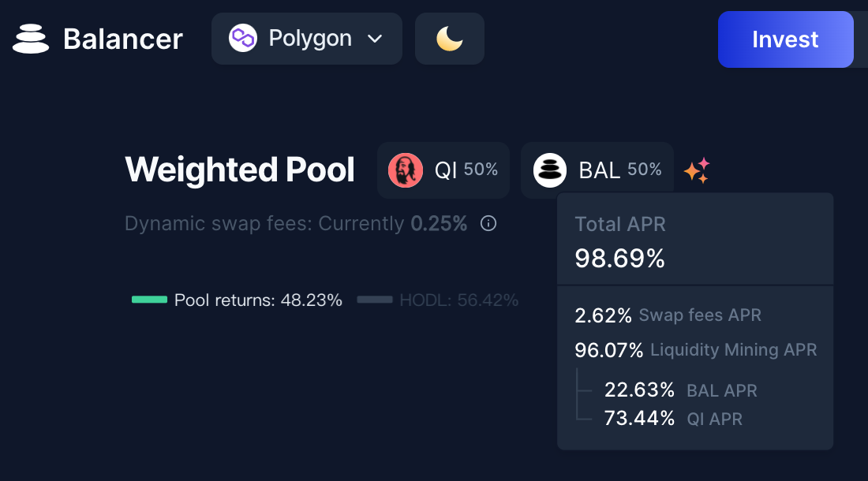Select the QI 50% token chip
Image resolution: width=868 pixels, height=481 pixels.
point(443,170)
